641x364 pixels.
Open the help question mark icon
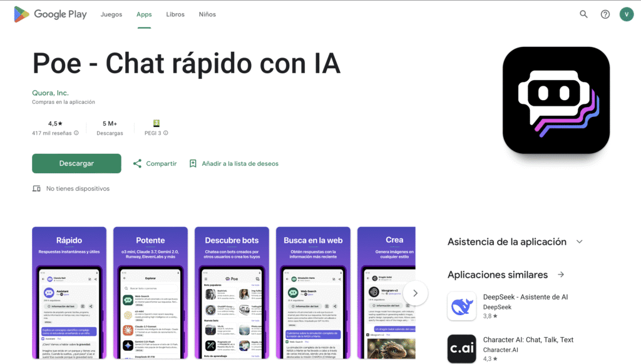[605, 14]
